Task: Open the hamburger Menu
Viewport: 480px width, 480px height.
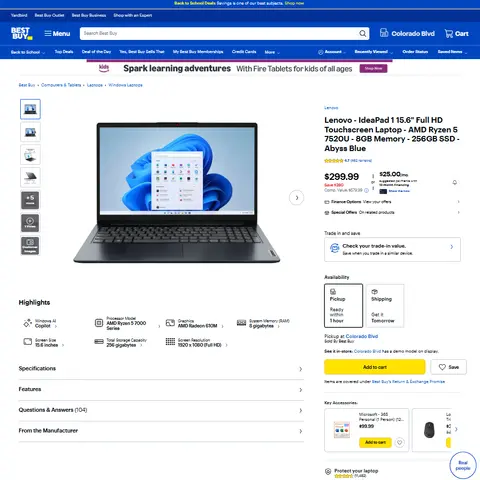Action: point(57,34)
